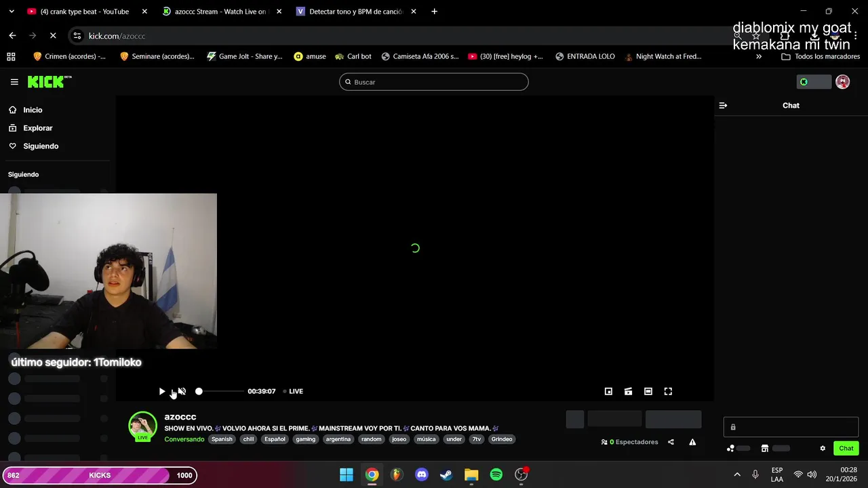
Task: Select the Spanish tag
Action: [x=222, y=439]
